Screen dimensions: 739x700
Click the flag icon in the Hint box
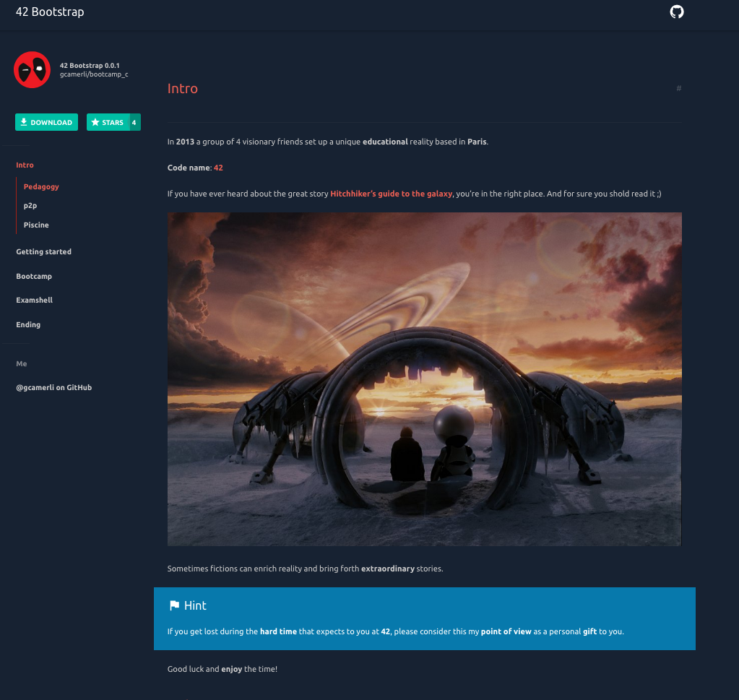[174, 605]
